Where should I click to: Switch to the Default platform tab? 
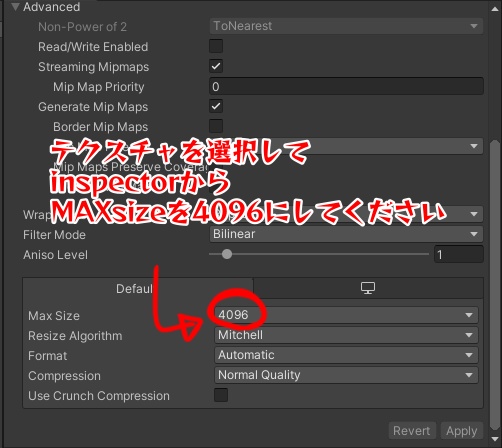pos(138,288)
